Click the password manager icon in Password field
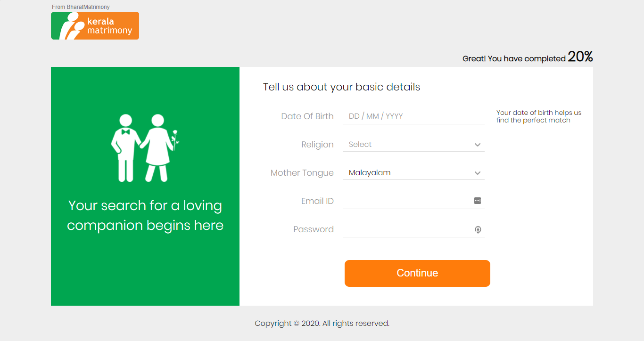 coord(478,230)
